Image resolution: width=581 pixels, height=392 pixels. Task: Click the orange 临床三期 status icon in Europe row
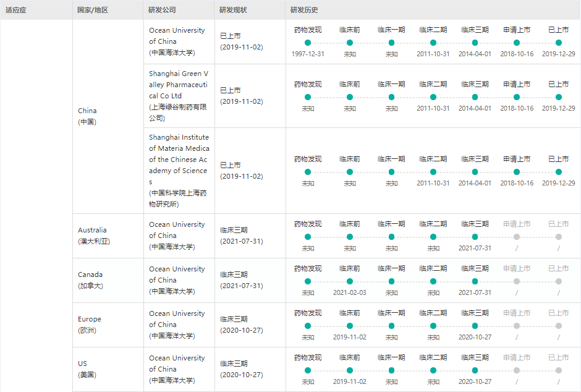(222, 319)
